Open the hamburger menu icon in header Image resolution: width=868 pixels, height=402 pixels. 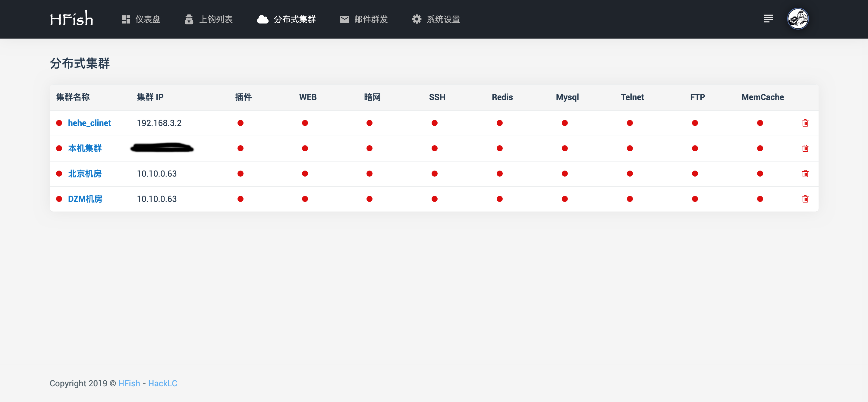[768, 19]
